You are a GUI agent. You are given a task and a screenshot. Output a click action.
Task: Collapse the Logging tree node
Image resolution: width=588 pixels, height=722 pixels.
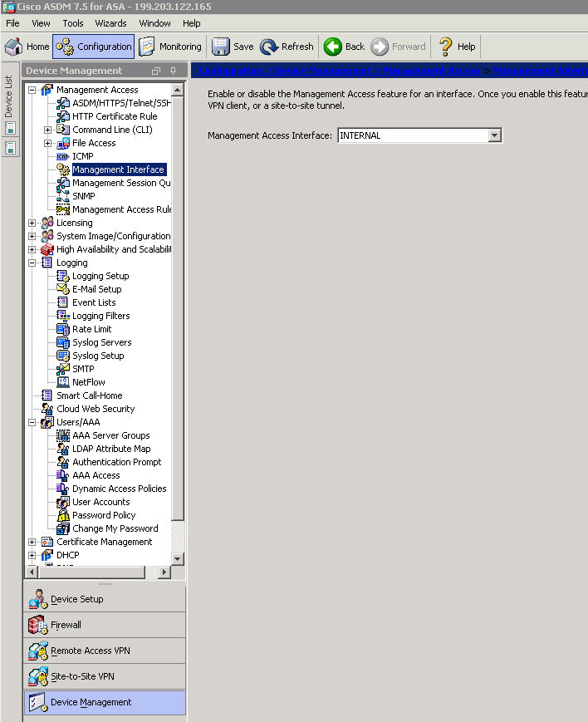coord(32,263)
